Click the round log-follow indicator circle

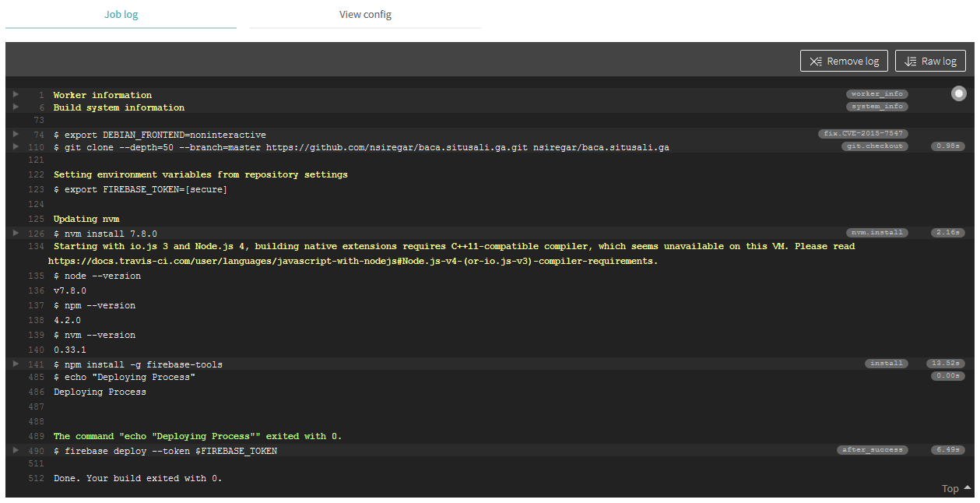coord(958,93)
